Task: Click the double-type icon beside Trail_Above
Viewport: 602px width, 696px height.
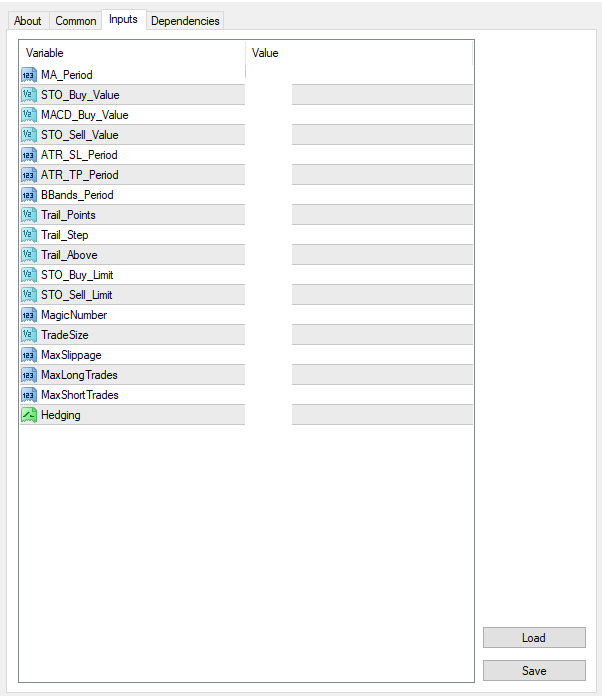Action: point(29,255)
